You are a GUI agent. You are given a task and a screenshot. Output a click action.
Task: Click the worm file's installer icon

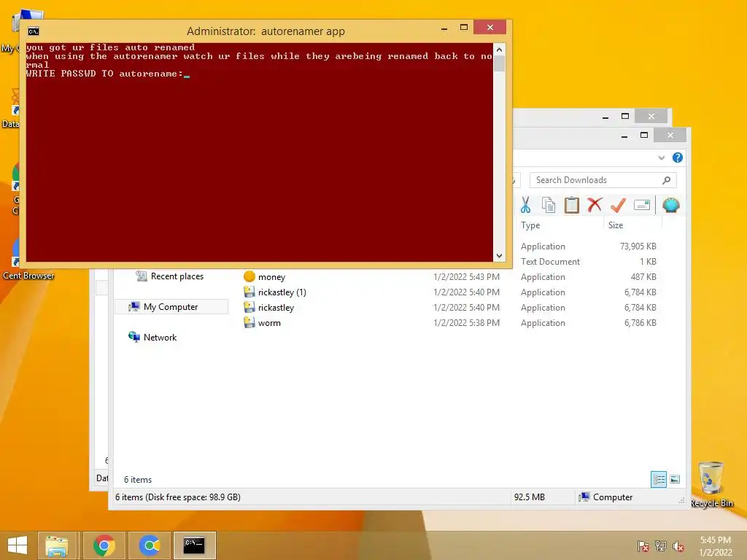coord(249,322)
